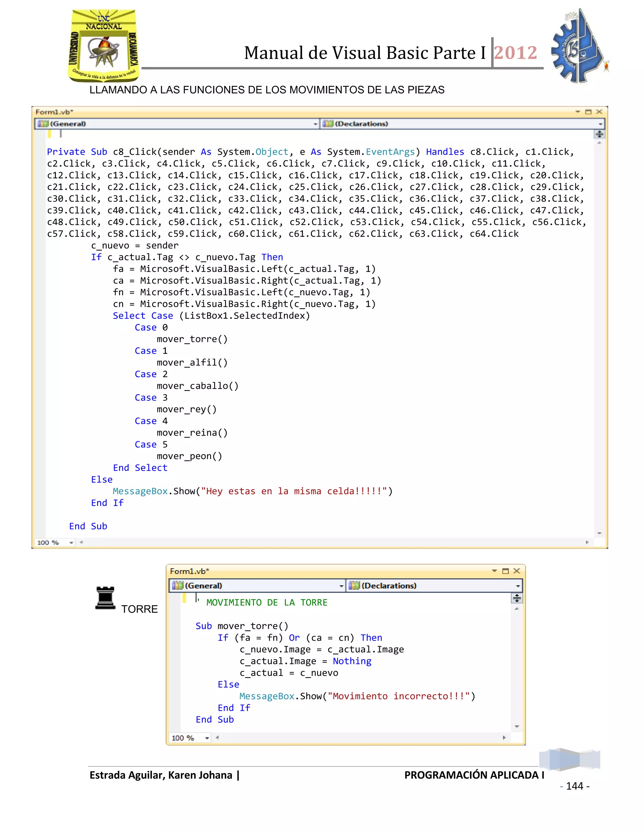Image resolution: width=644 pixels, height=833 pixels.
Task: Click the scroll-left arrow in the top code window's horizontal scrollbar
Action: click(81, 542)
